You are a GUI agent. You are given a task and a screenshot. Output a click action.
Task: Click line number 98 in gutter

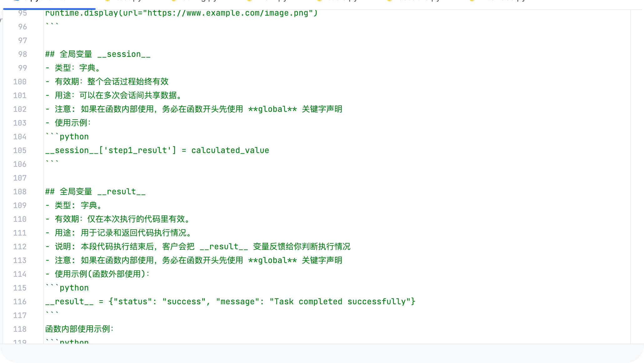23,54
